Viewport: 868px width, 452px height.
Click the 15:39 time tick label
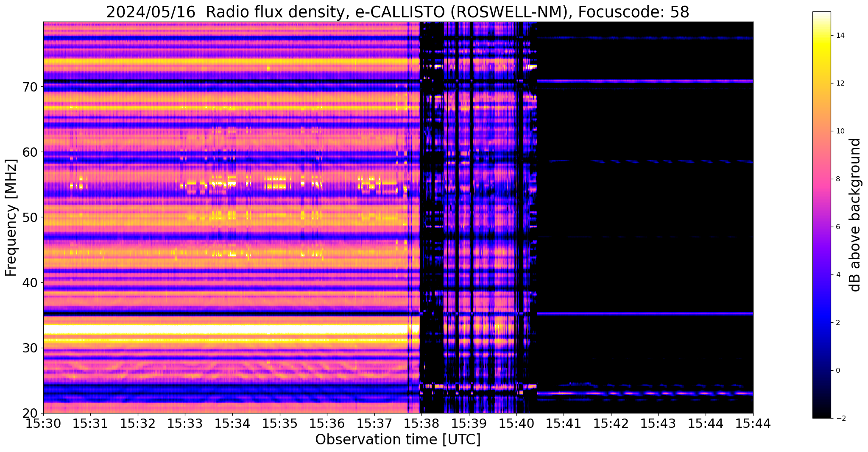(469, 423)
